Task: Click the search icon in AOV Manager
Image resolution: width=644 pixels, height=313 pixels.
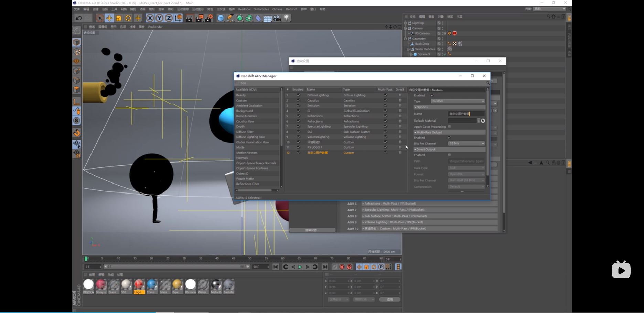Action: point(488,83)
